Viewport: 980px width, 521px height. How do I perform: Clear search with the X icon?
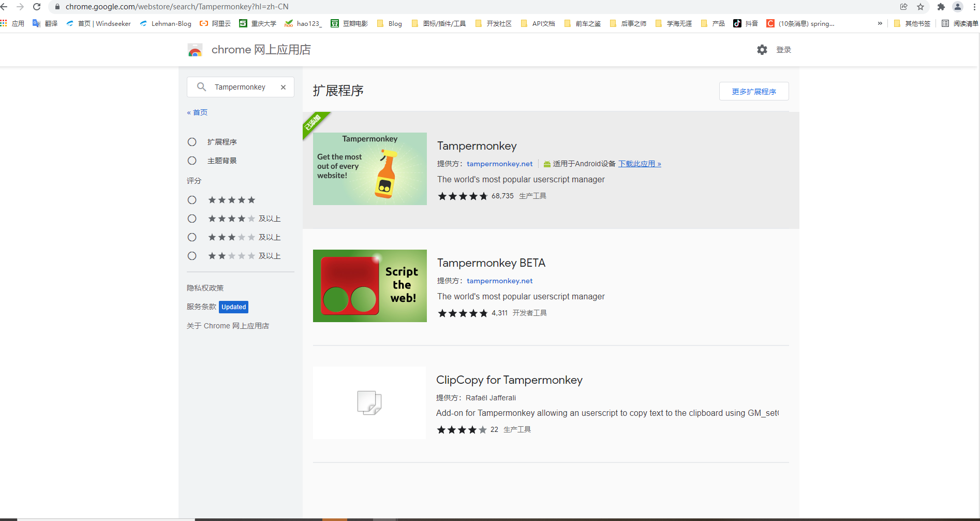click(283, 87)
